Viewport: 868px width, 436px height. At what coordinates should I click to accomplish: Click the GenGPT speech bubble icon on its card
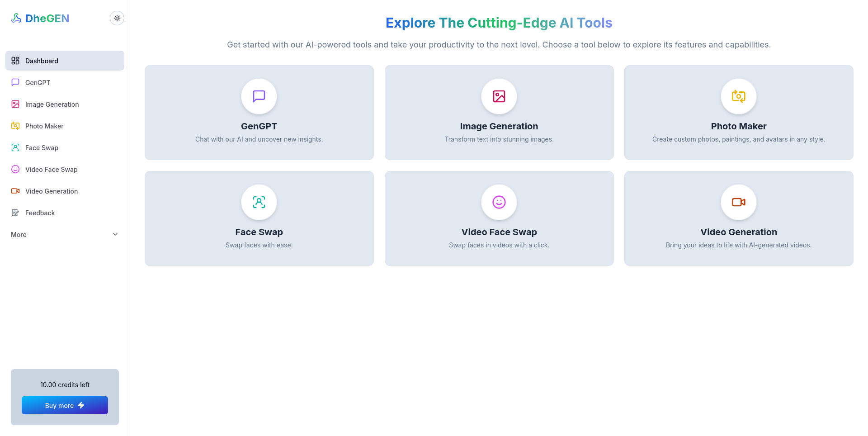tap(259, 96)
